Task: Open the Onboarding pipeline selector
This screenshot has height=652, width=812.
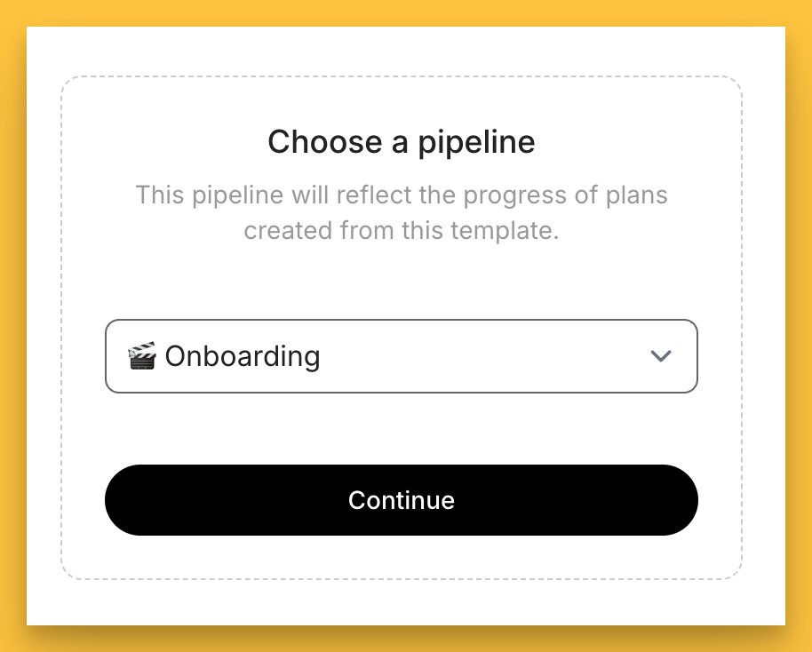Action: (x=401, y=356)
